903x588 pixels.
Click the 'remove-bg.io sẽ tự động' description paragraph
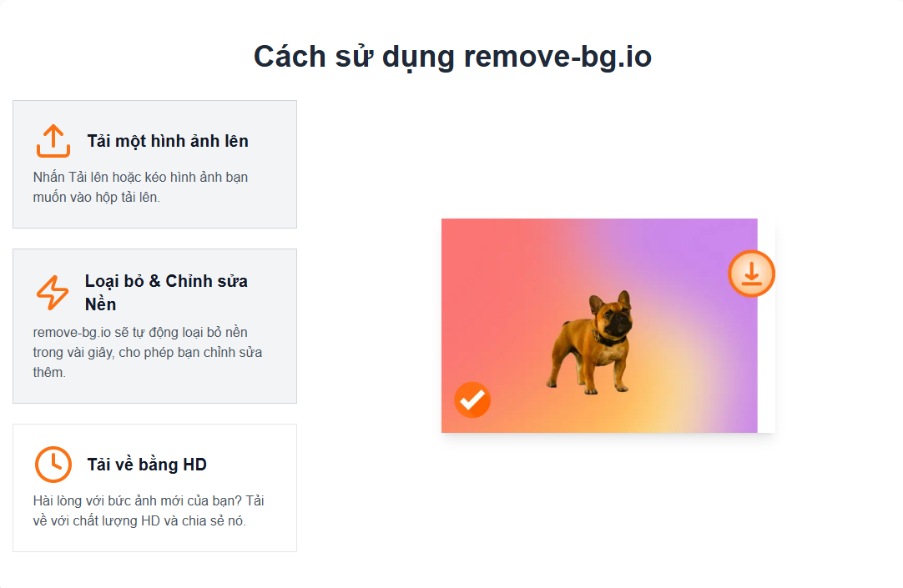[148, 352]
